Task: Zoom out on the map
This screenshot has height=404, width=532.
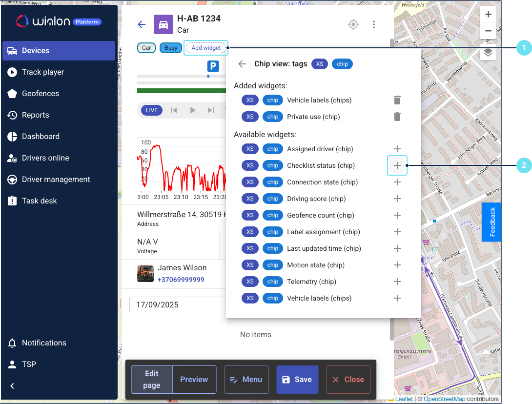Action: [488, 31]
